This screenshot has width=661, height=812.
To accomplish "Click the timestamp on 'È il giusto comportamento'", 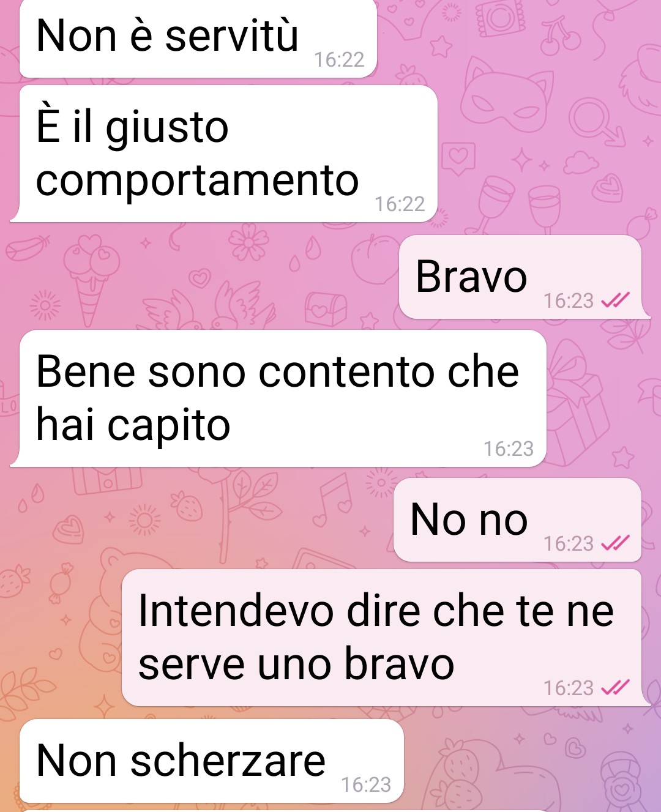I will click(x=400, y=204).
